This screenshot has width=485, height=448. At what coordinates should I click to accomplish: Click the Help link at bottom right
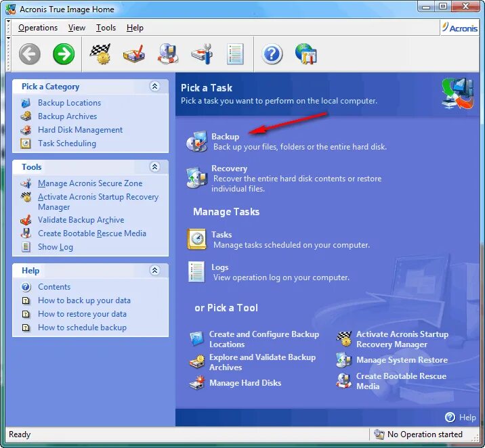[x=467, y=418]
